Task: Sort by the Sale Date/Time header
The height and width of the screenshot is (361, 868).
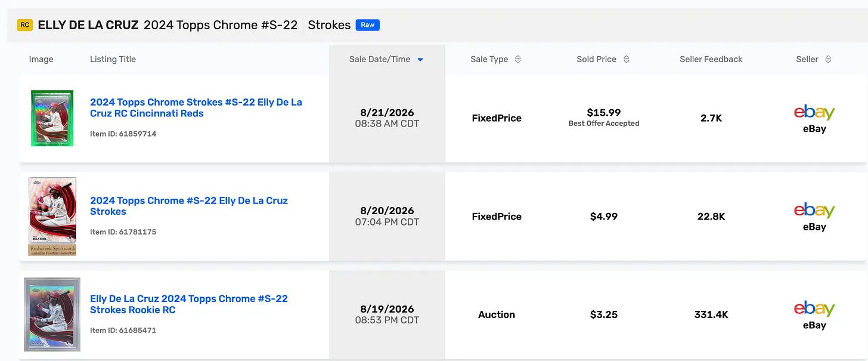Action: click(380, 59)
